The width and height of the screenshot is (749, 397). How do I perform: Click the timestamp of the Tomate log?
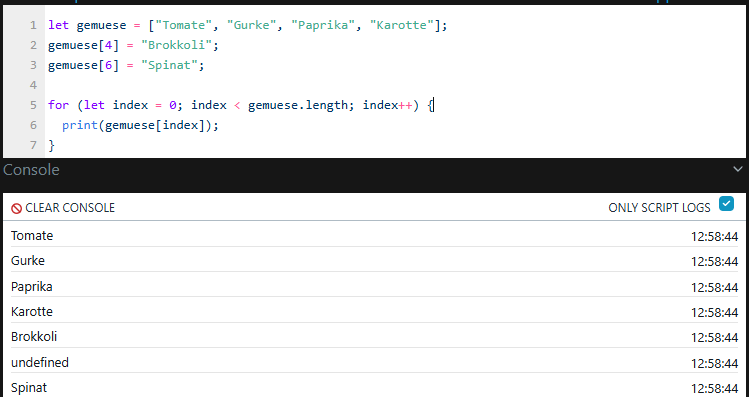click(714, 236)
